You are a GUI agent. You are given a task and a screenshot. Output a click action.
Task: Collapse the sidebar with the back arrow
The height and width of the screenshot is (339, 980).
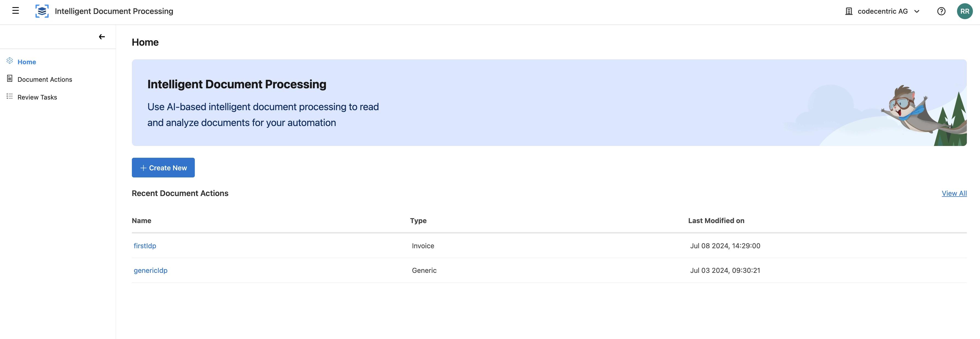click(x=102, y=37)
